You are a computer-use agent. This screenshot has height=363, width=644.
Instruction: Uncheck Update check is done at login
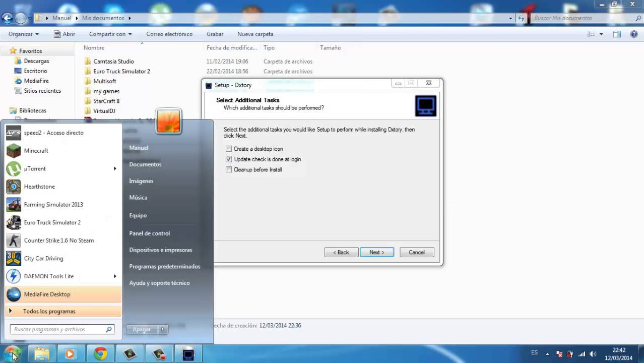pos(229,159)
